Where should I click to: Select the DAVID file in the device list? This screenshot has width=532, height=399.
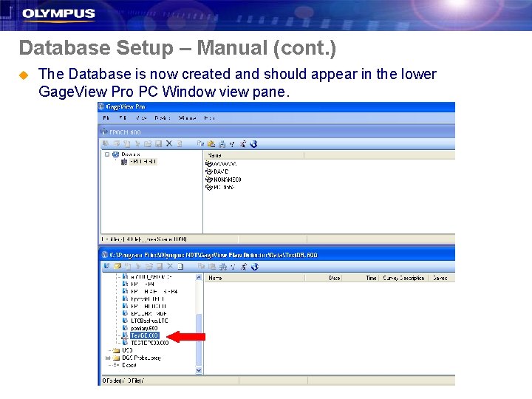click(221, 171)
